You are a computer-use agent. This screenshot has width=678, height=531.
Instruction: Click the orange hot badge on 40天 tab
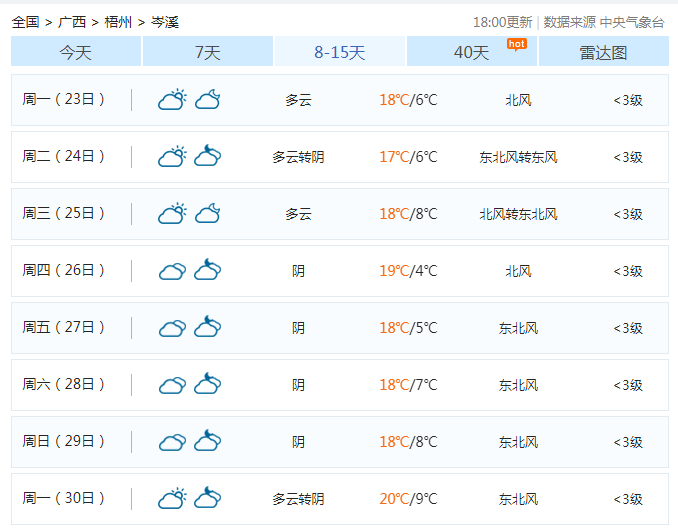pyautogui.click(x=516, y=44)
